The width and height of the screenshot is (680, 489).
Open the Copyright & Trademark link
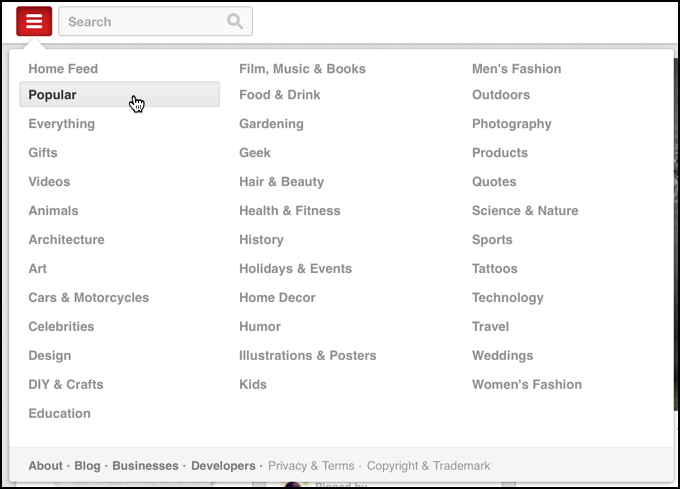(x=428, y=466)
